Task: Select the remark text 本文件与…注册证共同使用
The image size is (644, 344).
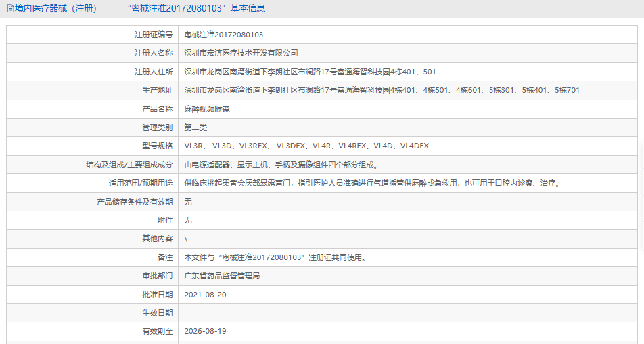Action: point(275,258)
